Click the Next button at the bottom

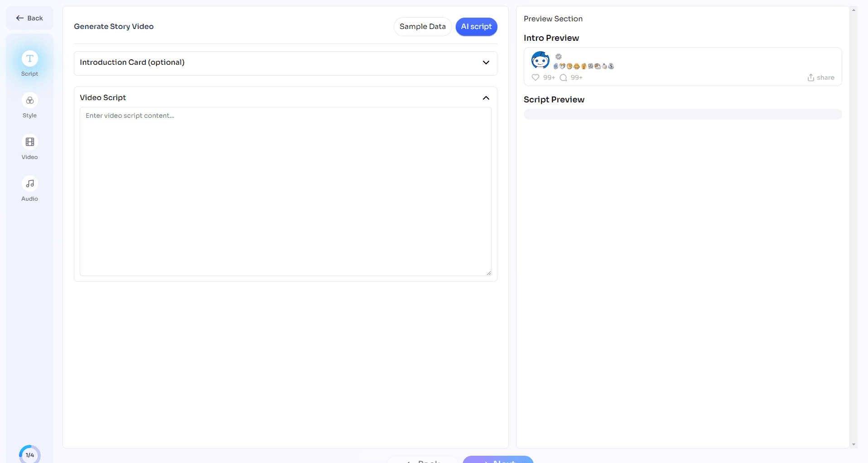tap(497, 460)
